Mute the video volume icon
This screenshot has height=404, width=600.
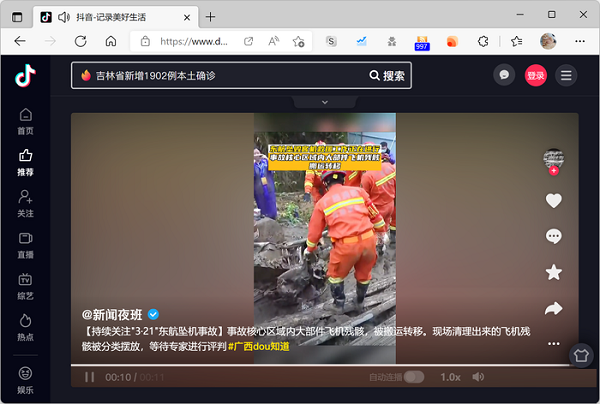(x=478, y=377)
